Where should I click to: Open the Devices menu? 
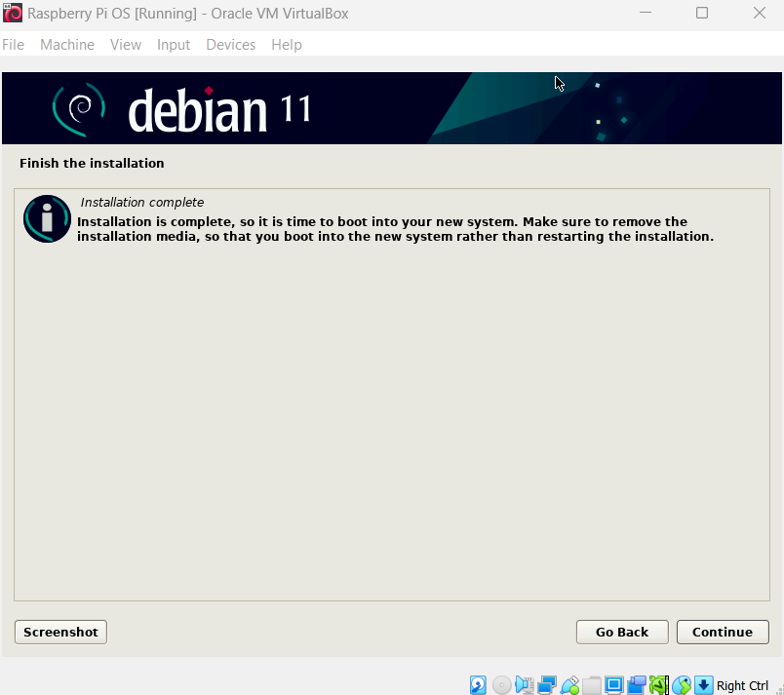(231, 45)
